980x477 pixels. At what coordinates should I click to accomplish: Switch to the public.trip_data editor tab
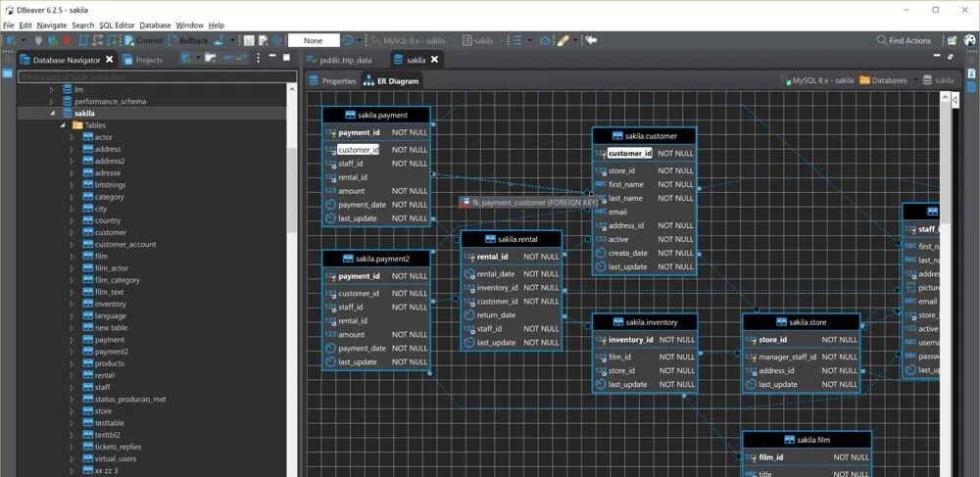338,60
